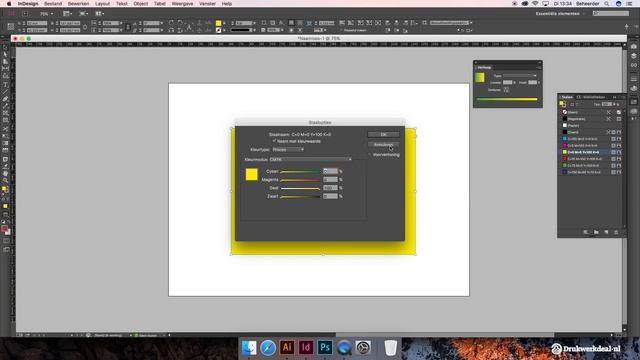640x360 pixels.
Task: Open the Bewerken menu
Action: tap(78, 4)
